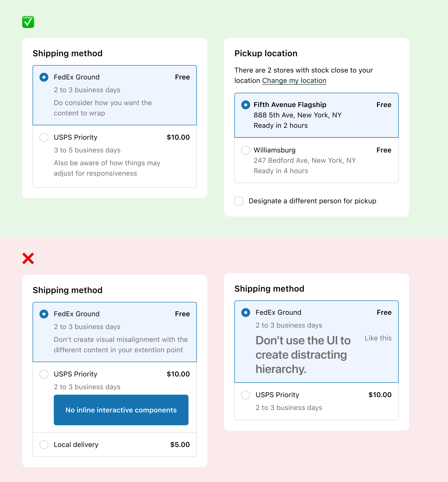Click No inline interactive components button

point(121,410)
